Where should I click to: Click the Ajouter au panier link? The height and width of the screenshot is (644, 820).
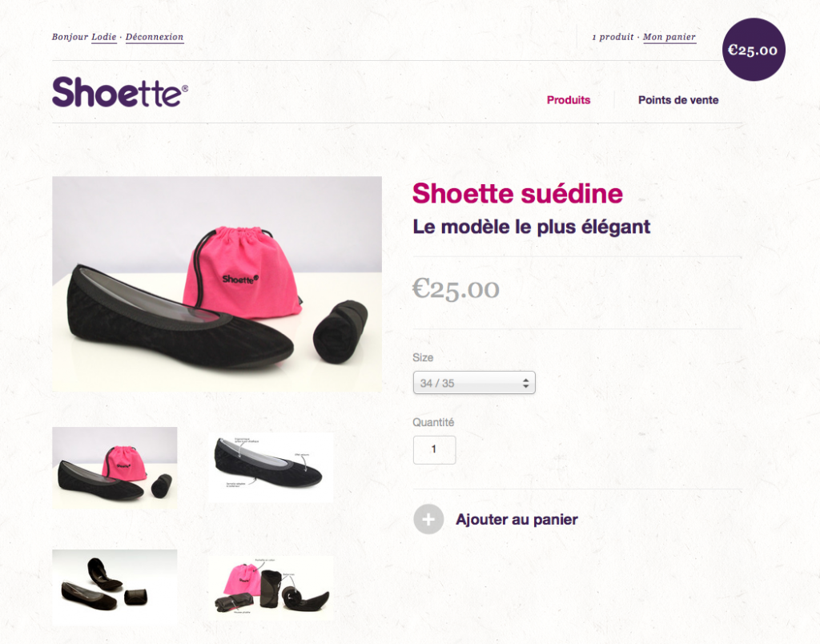click(x=517, y=520)
